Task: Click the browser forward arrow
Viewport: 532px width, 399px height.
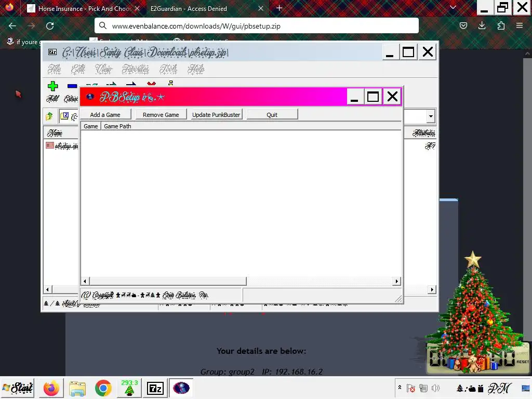Action: [31, 26]
